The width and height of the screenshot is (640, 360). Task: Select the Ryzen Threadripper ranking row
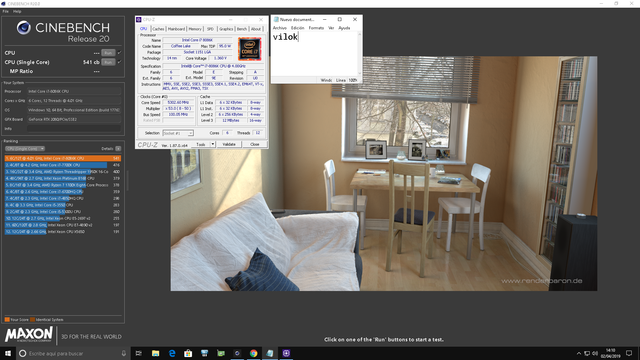pyautogui.click(x=63, y=172)
